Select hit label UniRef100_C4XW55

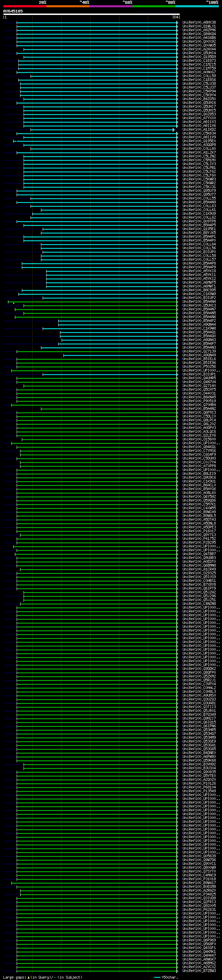(x=199, y=508)
